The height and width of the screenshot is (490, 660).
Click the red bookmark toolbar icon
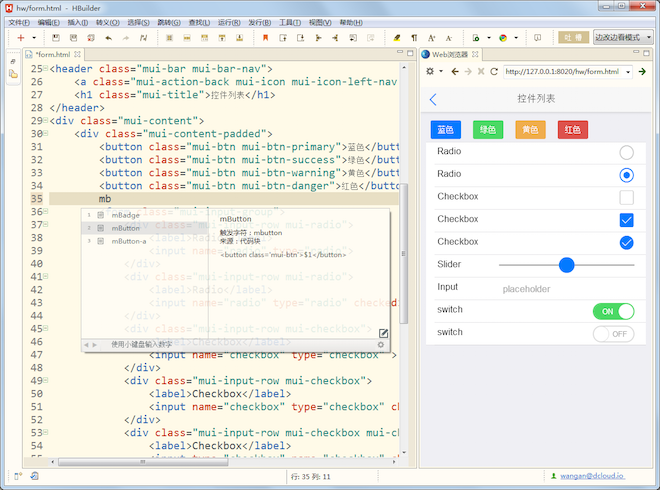point(265,38)
